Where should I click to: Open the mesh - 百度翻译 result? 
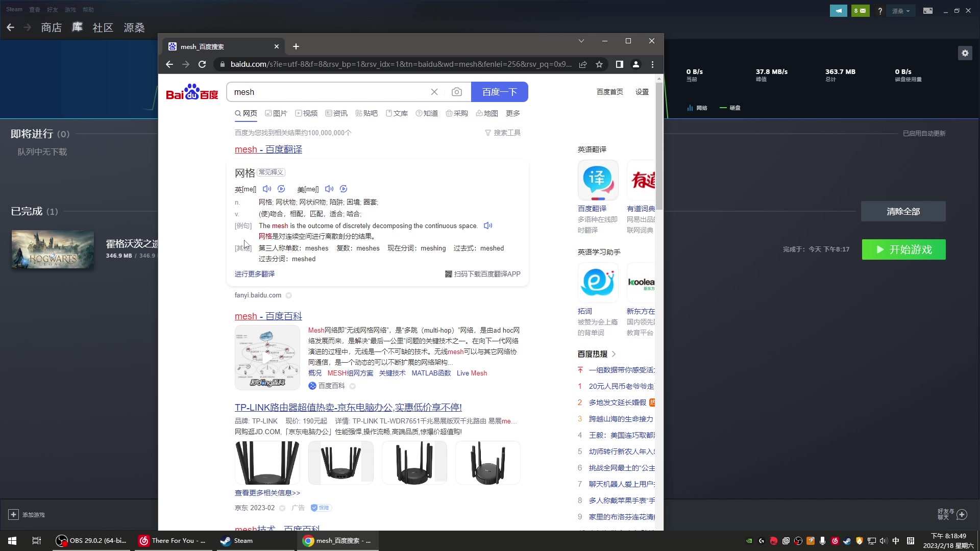[x=268, y=149]
